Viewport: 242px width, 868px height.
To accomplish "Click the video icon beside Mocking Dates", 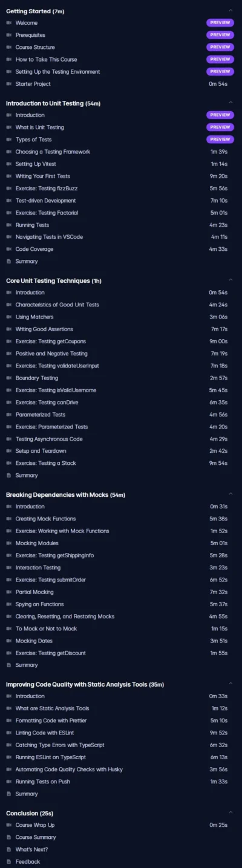I will click(8, 641).
